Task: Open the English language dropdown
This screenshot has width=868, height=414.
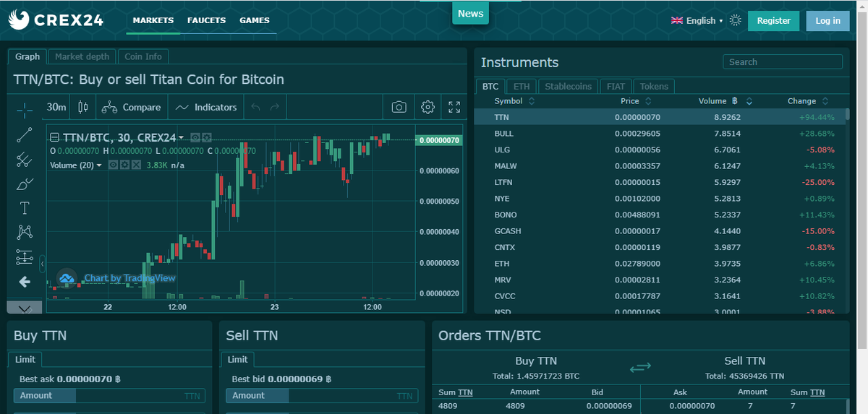Action: [x=697, y=20]
